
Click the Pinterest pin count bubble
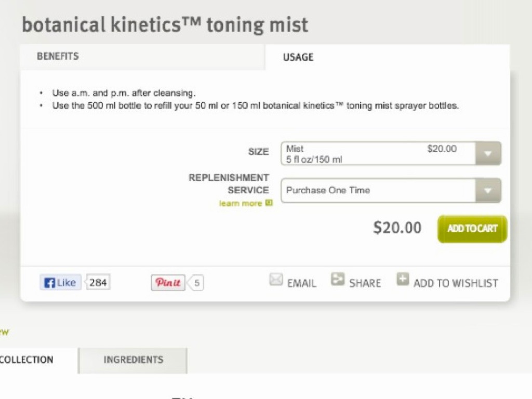pos(196,283)
